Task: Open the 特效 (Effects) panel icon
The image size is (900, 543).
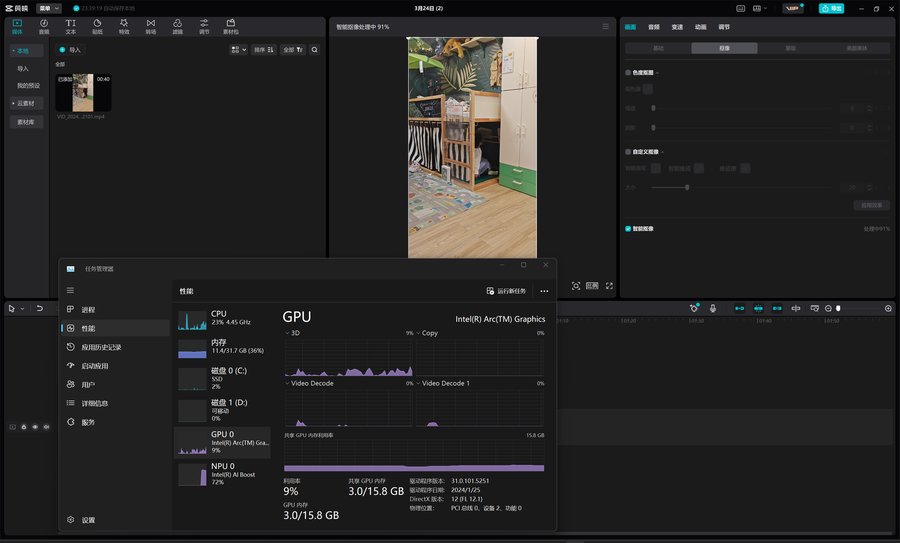Action: 124,25
